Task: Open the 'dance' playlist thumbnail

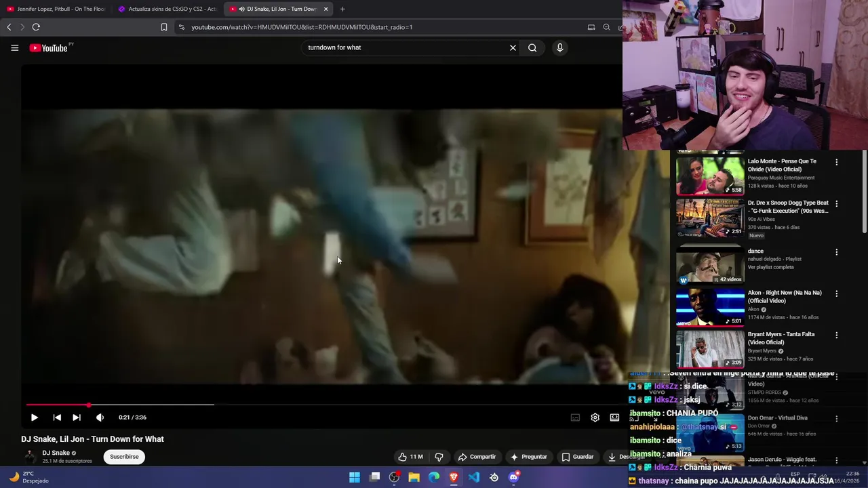Action: pos(710,266)
